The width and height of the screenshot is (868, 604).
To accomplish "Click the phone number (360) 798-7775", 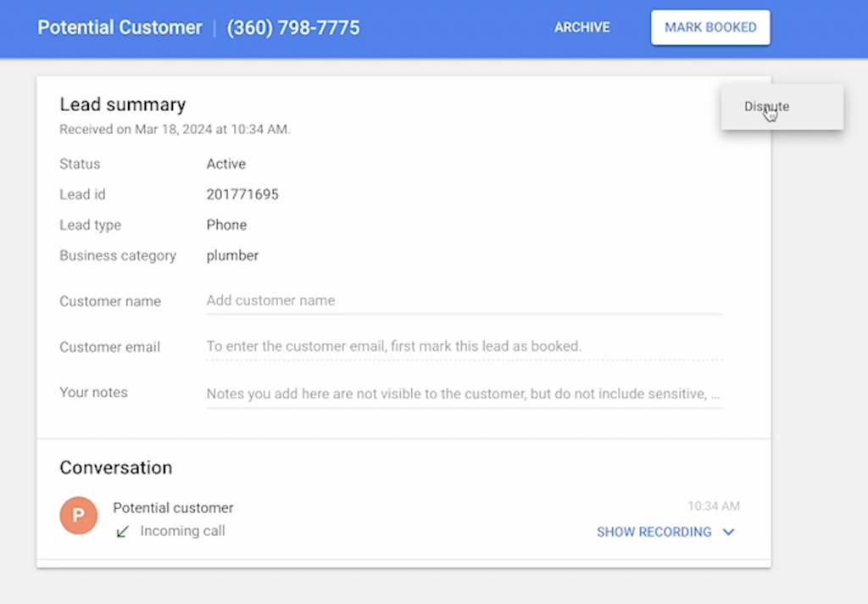I will tap(292, 27).
